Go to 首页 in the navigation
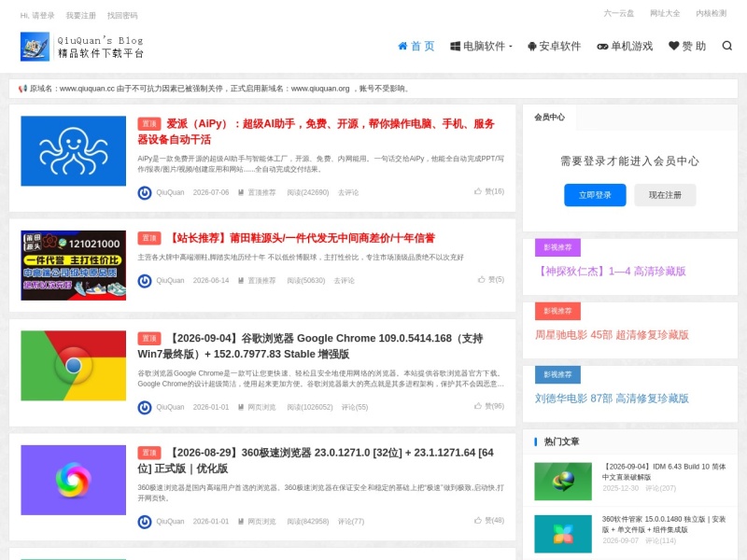747x560 pixels. tap(416, 46)
